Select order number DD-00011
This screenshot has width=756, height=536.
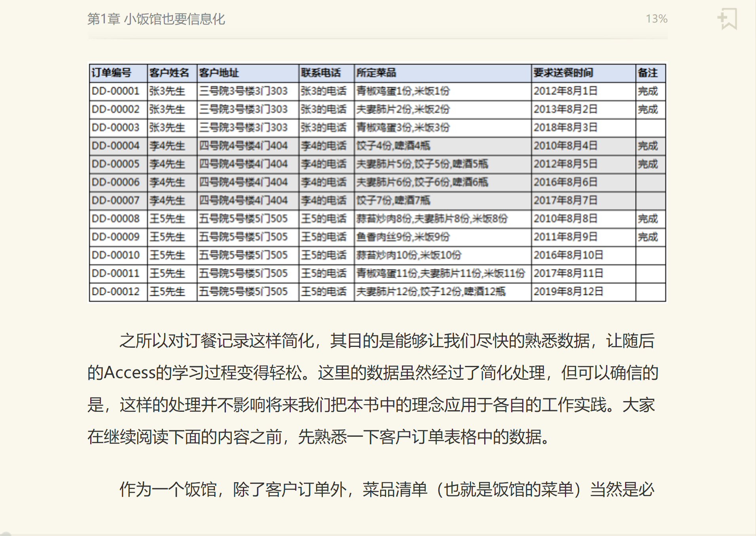coord(116,273)
